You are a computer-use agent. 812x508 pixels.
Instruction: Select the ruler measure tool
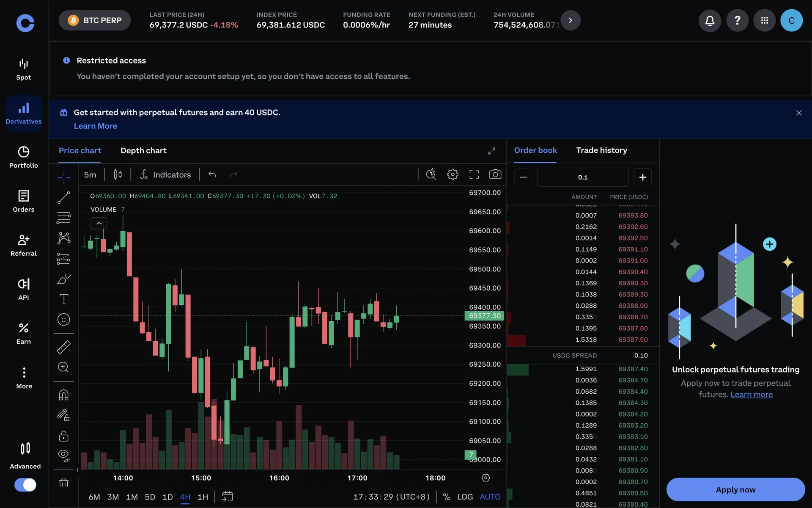click(64, 347)
